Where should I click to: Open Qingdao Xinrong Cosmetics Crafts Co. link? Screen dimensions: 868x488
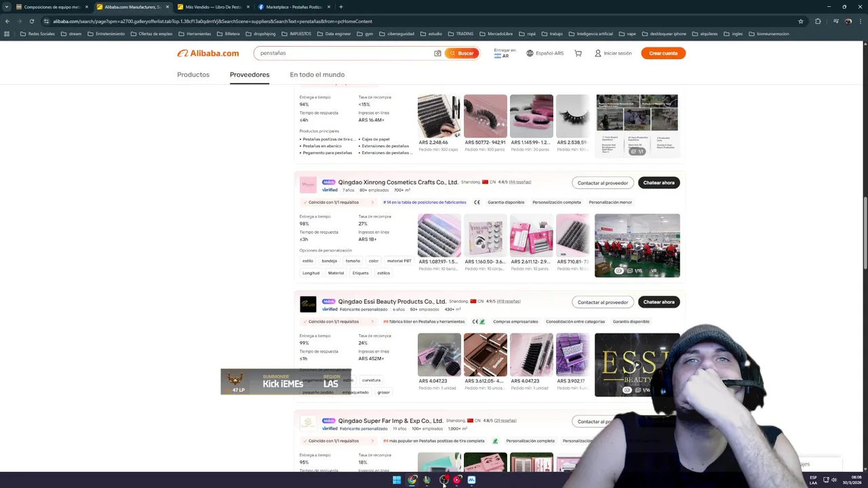pyautogui.click(x=398, y=182)
